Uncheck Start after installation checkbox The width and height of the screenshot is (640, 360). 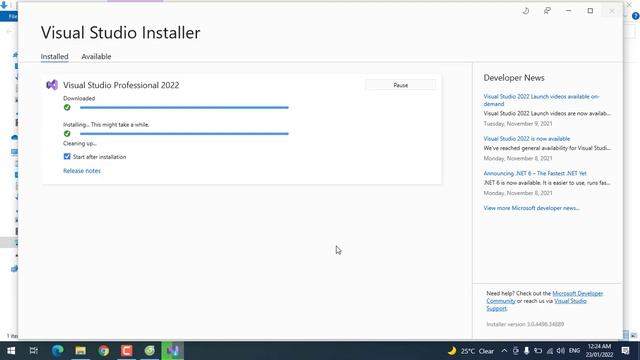tap(67, 157)
